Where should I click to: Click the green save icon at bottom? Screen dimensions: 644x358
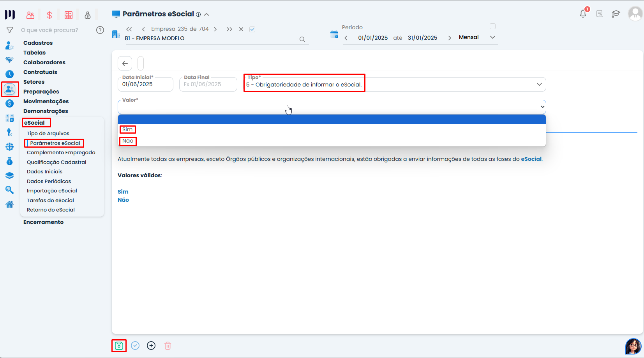(x=119, y=346)
